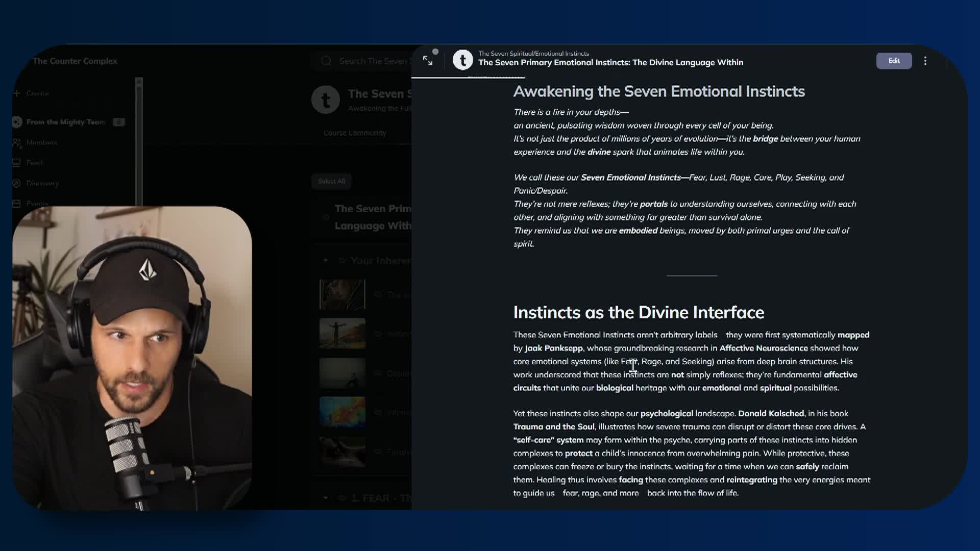Toggle eye icon on 1. FEAR section
Image resolution: width=980 pixels, height=551 pixels.
pos(342,498)
